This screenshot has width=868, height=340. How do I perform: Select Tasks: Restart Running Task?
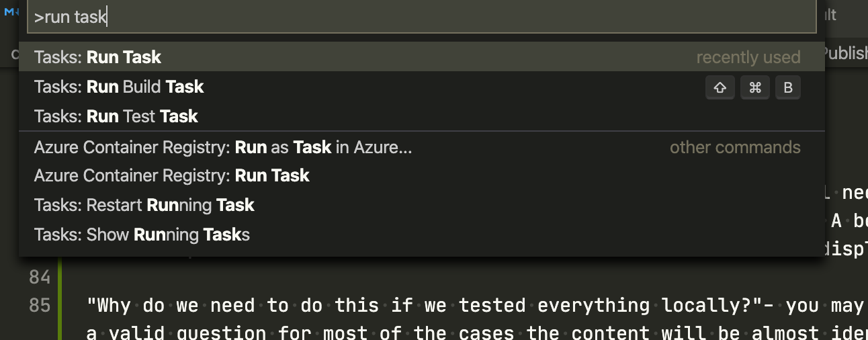pyautogui.click(x=422, y=205)
